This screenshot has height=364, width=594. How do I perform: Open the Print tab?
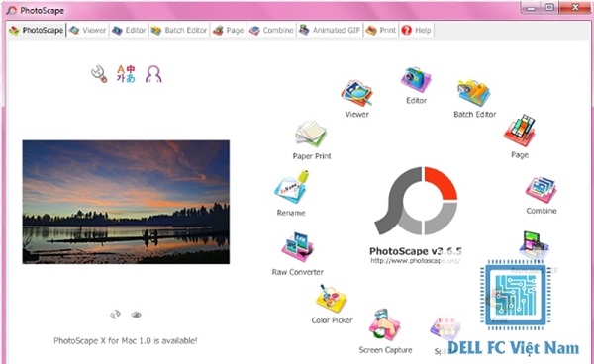[x=381, y=30]
